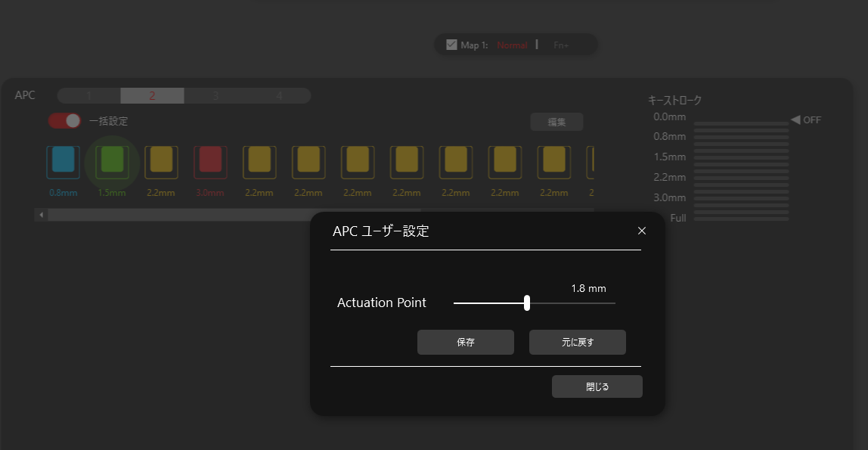Click the 編集 button

[556, 122]
